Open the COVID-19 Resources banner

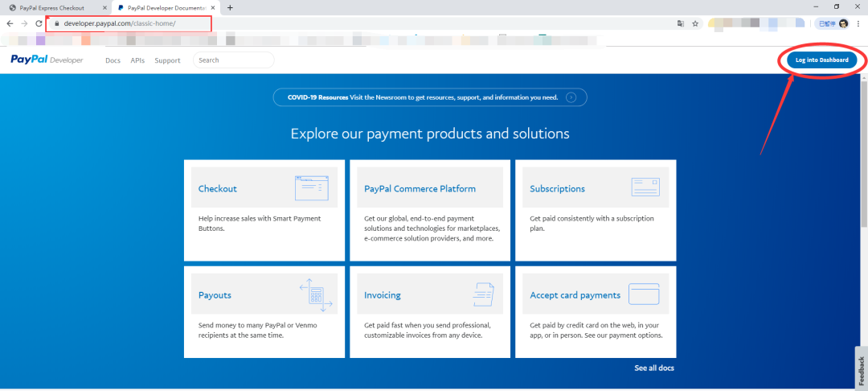[x=429, y=97]
